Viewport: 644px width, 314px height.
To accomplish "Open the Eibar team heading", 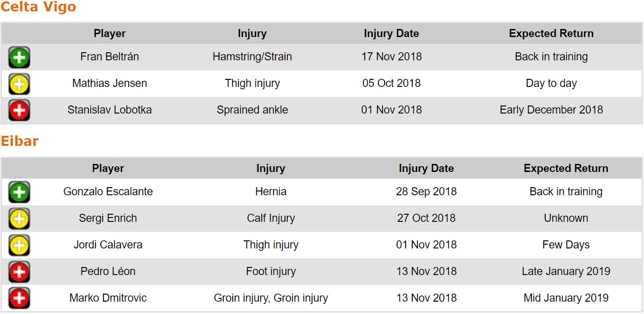I will coord(19,141).
